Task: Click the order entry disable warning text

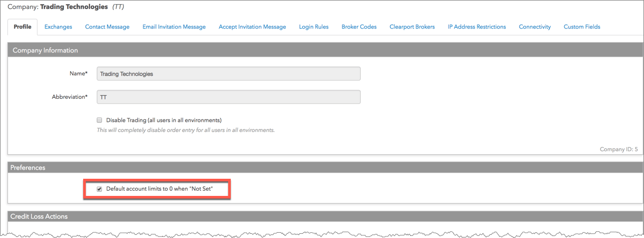Action: tap(186, 130)
